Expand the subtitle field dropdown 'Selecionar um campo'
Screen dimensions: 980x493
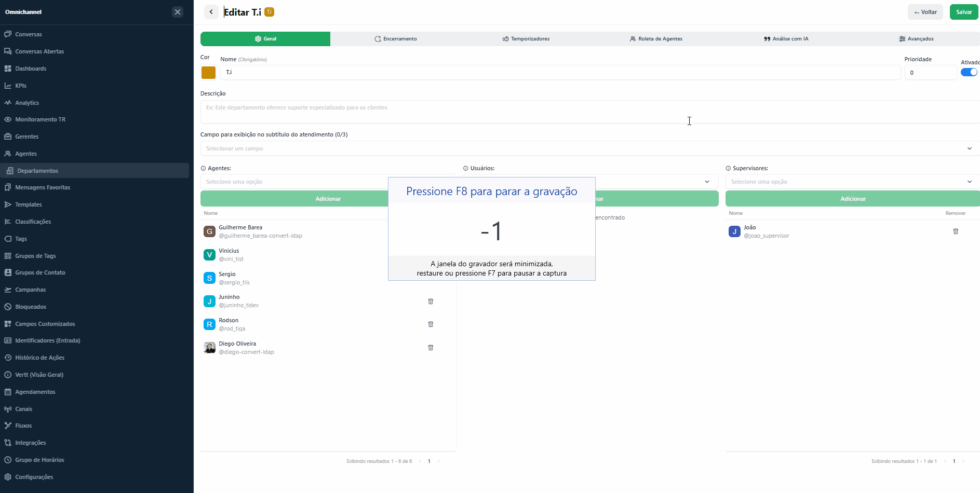590,148
